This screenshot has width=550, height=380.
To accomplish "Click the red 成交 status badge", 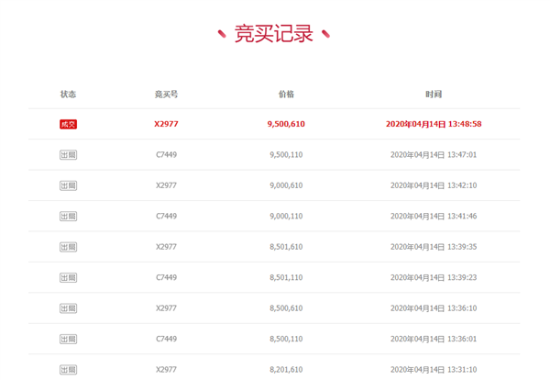I will [x=68, y=124].
